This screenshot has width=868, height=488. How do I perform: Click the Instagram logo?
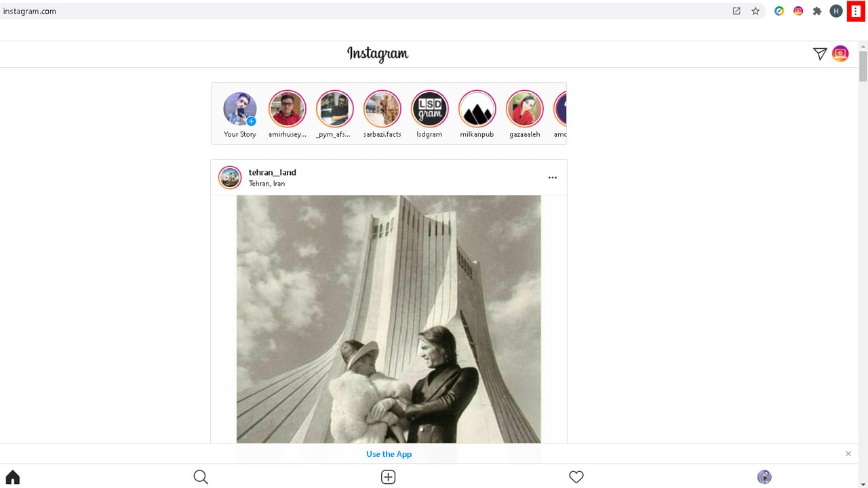click(x=378, y=54)
